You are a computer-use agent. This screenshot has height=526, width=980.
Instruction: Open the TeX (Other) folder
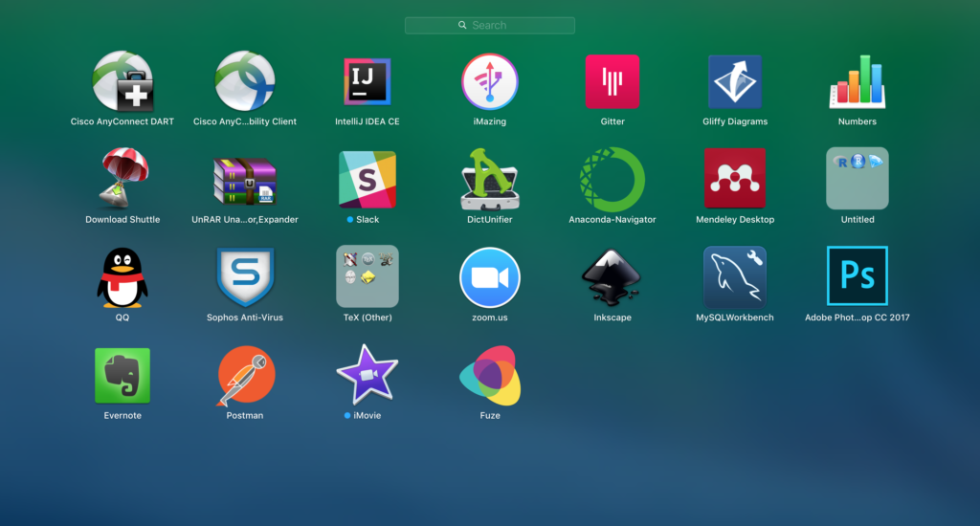coord(367,276)
